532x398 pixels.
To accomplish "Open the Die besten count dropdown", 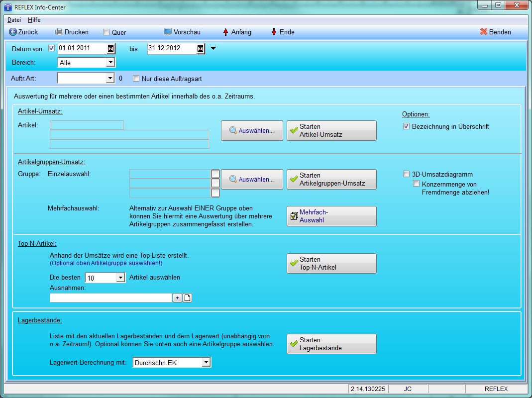I will [x=120, y=278].
